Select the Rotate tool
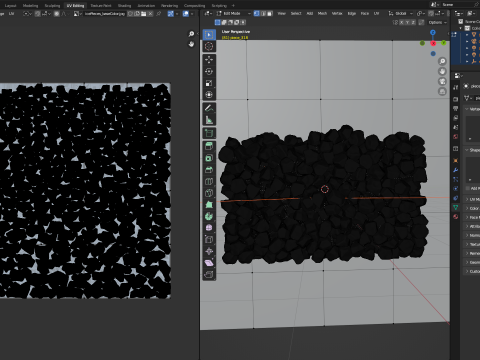The height and width of the screenshot is (360, 480). click(x=209, y=71)
